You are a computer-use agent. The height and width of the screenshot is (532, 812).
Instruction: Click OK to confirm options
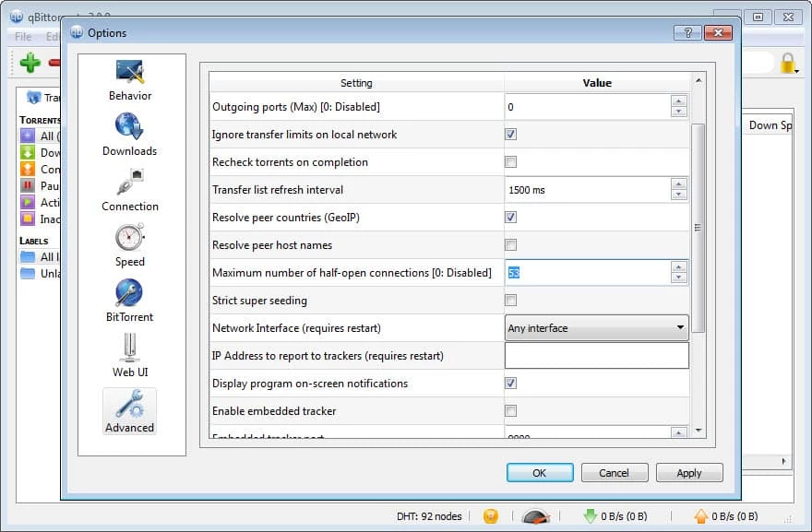[x=540, y=473]
